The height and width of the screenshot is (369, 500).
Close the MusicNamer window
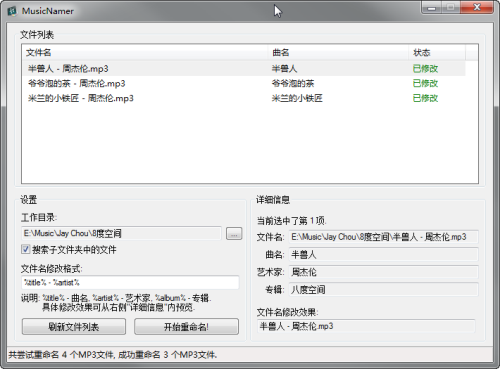pyautogui.click(x=477, y=7)
